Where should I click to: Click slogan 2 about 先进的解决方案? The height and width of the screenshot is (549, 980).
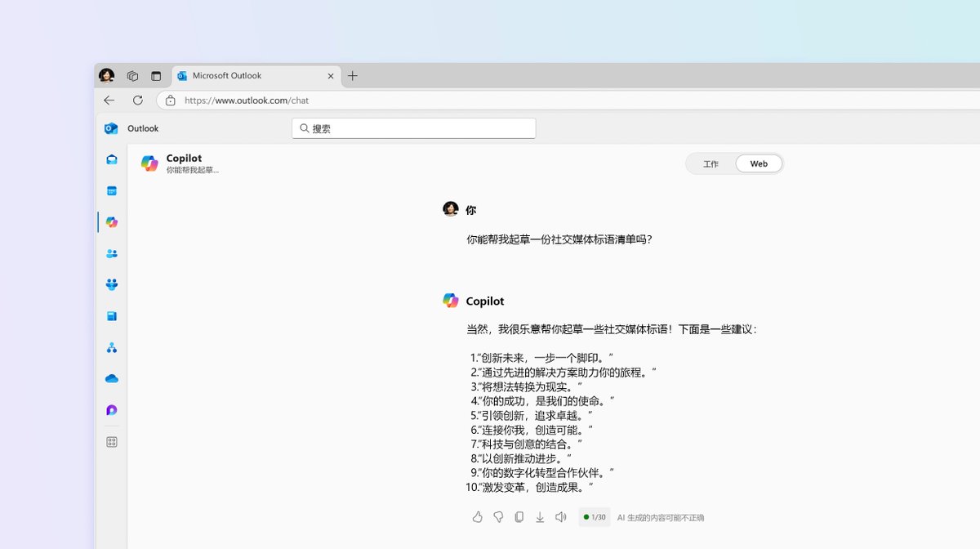click(x=563, y=373)
